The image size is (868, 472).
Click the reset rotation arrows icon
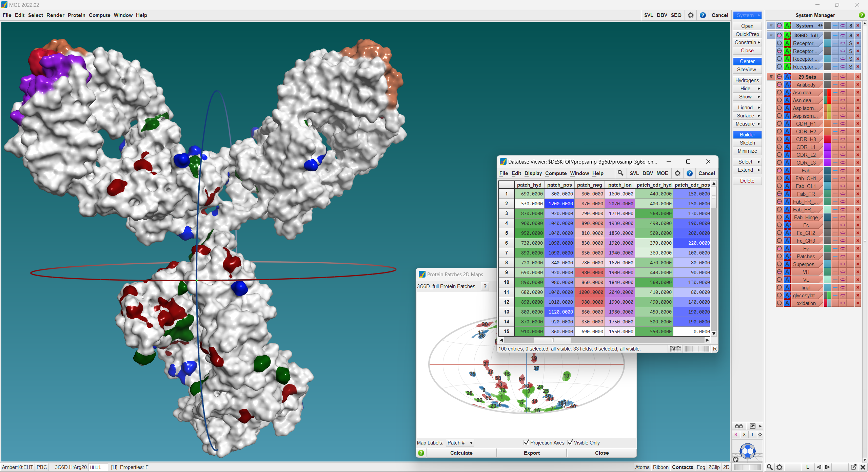click(x=736, y=459)
